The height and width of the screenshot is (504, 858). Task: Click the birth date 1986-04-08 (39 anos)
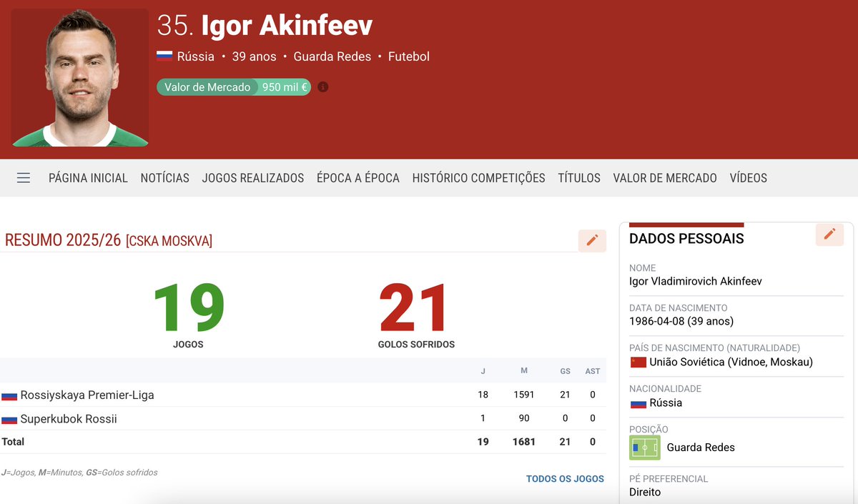tap(681, 322)
